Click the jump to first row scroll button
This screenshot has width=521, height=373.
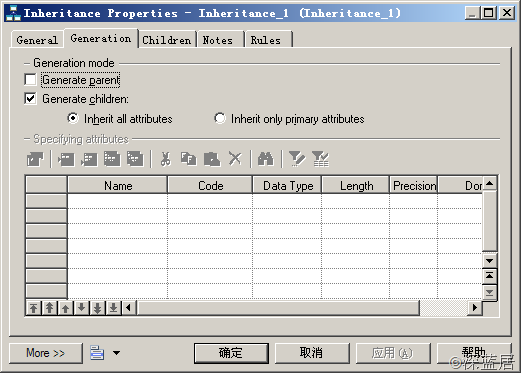click(489, 276)
